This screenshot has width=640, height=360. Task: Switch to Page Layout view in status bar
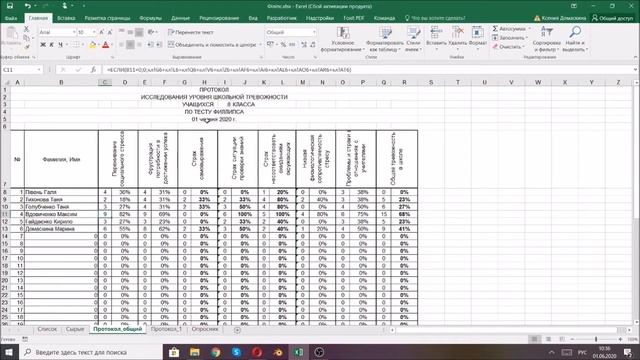548,339
